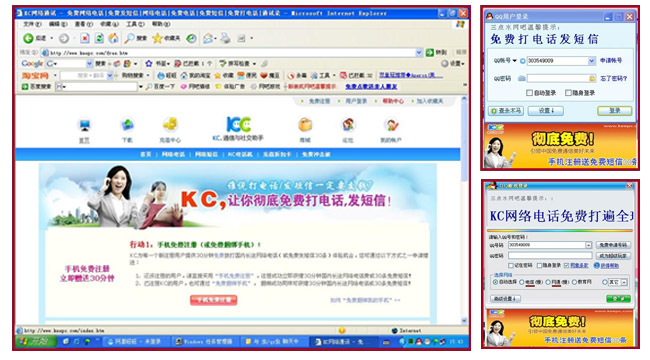Screen dimensions: 650x360
Task: Expand the QQ账号 dropdown in upper login window
Action: point(592,61)
